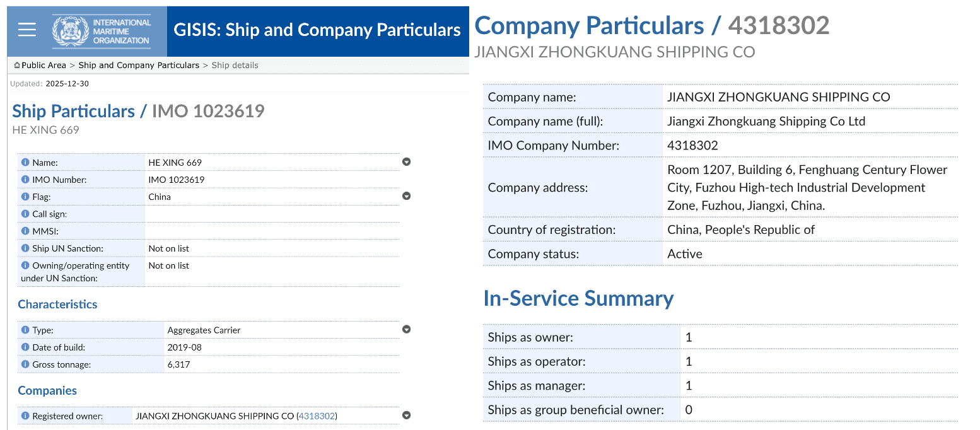Open the hamburger menu

(x=26, y=30)
